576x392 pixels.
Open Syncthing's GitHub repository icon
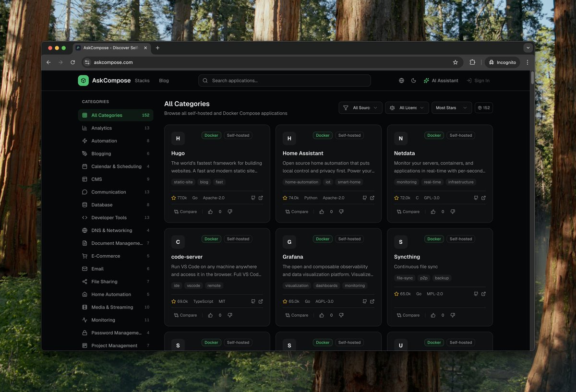[x=476, y=294]
